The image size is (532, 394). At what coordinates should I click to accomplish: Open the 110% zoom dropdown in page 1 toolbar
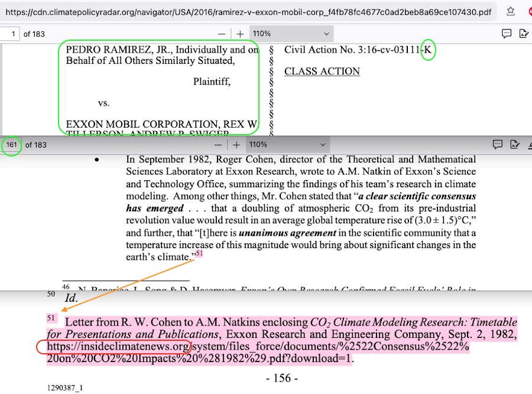pos(291,34)
